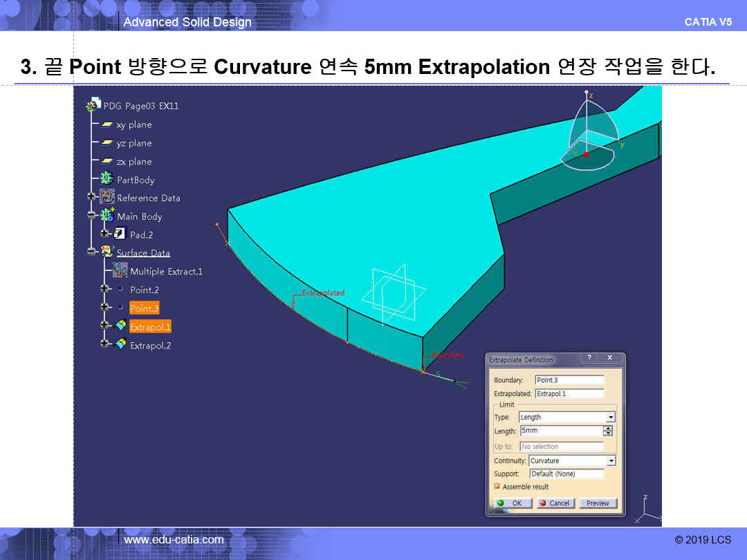Expand the Reference Data node
Screen dimensions: 747x560
pos(91,198)
